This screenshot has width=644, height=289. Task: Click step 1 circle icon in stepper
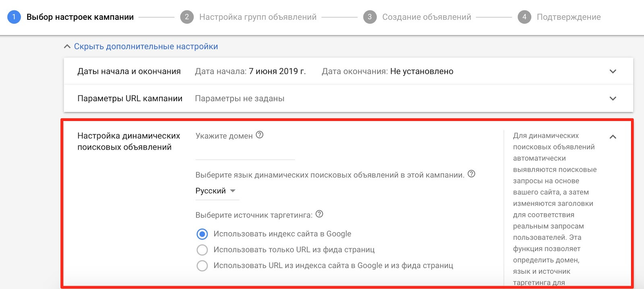[x=14, y=17]
